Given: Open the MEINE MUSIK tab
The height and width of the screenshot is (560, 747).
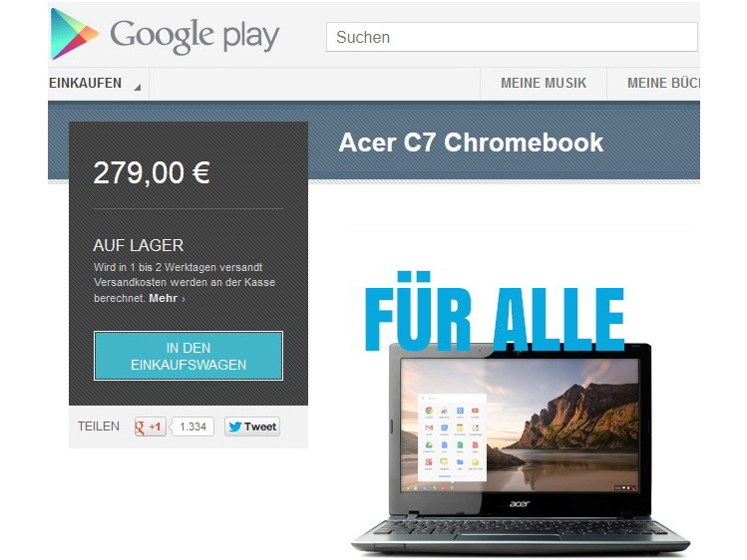Looking at the screenshot, I should pos(544,84).
